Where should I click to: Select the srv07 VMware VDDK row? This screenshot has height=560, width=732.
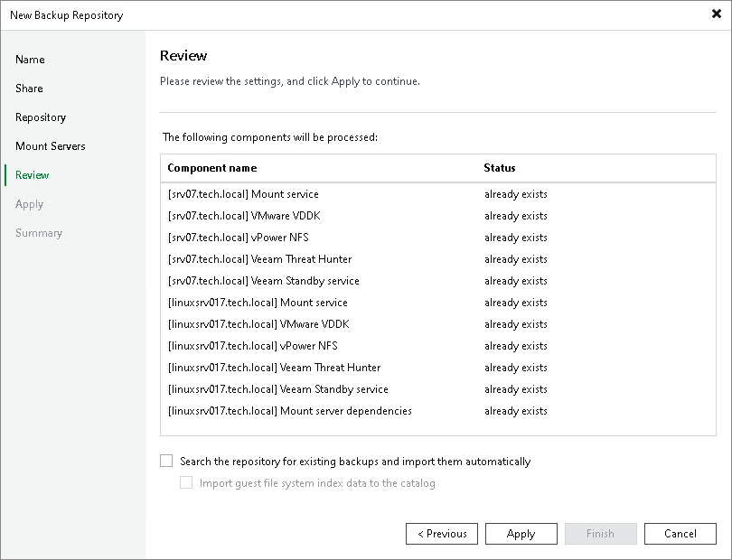tap(438, 216)
